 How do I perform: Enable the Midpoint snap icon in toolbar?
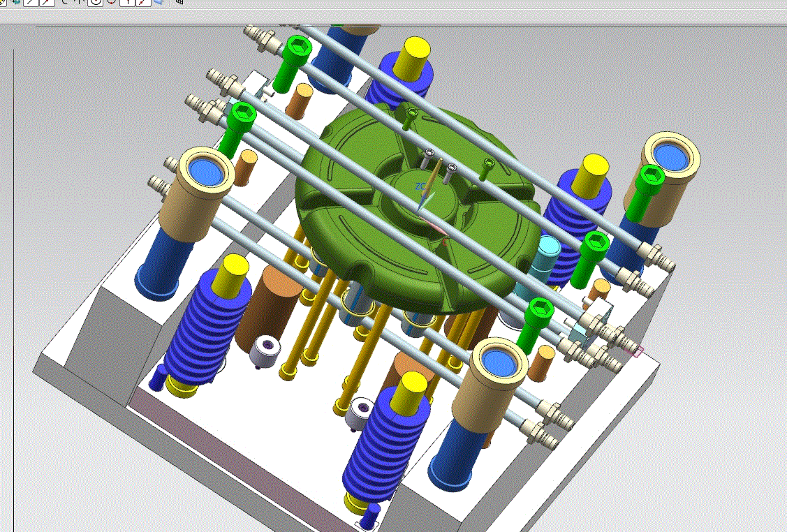[x=47, y=2]
